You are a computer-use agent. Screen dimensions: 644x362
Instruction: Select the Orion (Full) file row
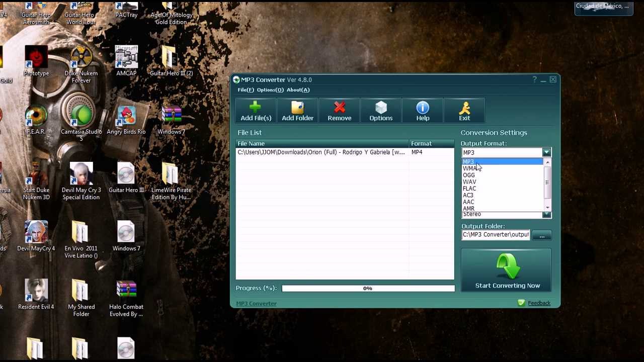345,152
